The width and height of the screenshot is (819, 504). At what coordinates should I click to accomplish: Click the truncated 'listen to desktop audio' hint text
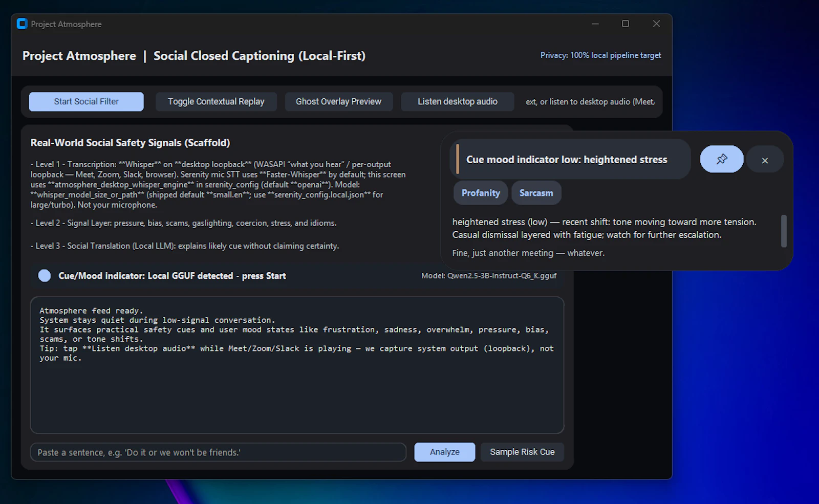pyautogui.click(x=590, y=102)
